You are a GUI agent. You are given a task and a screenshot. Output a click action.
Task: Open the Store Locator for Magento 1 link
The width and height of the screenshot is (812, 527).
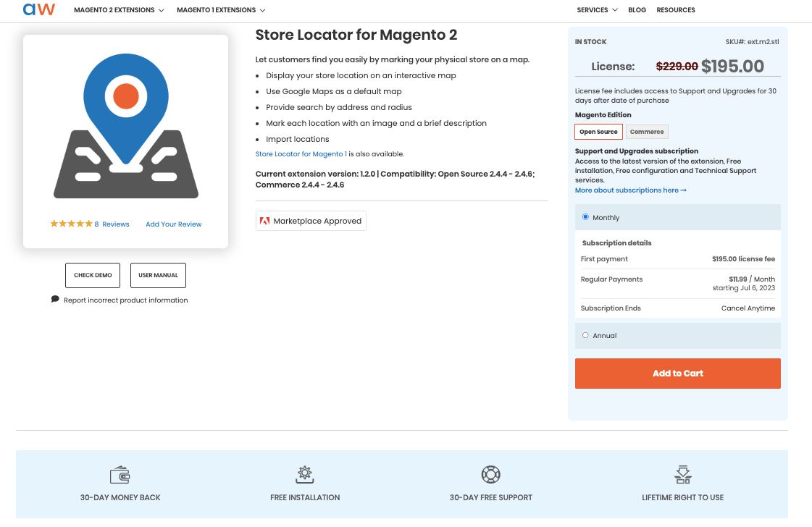coord(300,153)
